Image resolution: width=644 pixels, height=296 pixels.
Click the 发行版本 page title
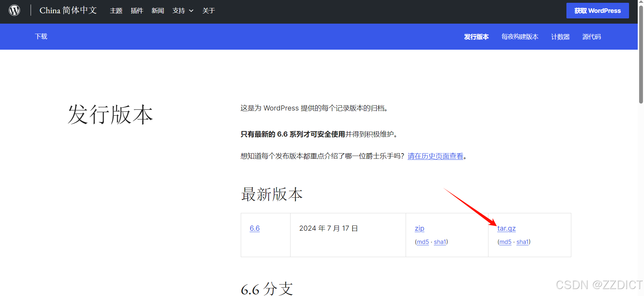(110, 115)
